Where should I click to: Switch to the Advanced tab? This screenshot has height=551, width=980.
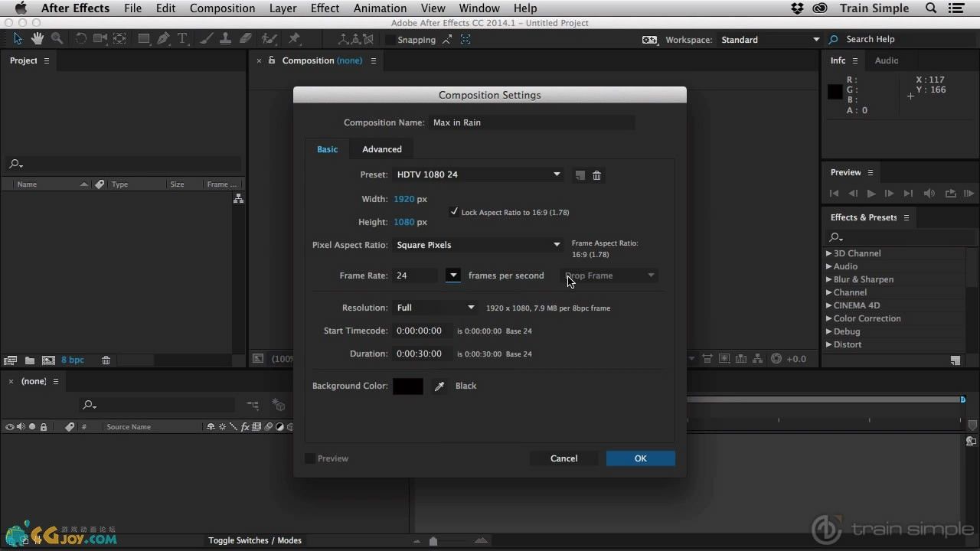pos(382,149)
